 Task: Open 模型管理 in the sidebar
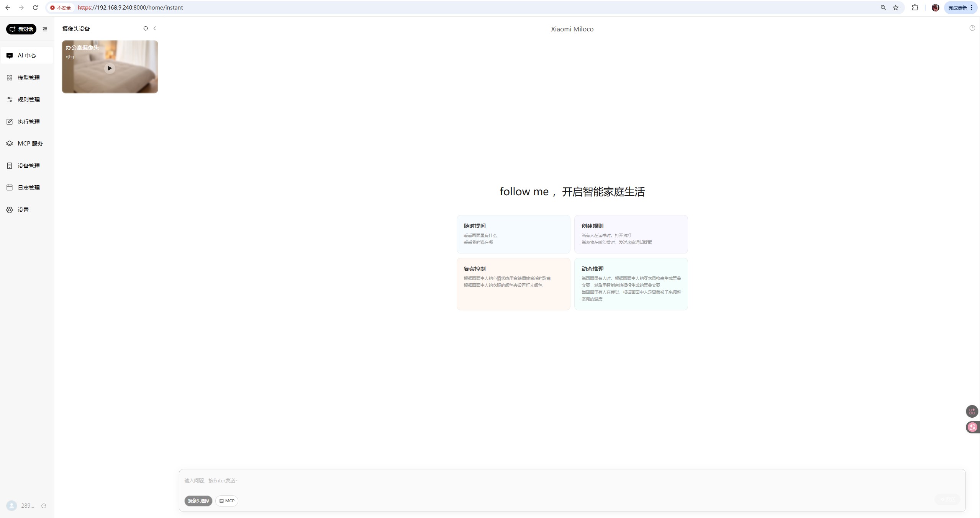click(x=28, y=78)
